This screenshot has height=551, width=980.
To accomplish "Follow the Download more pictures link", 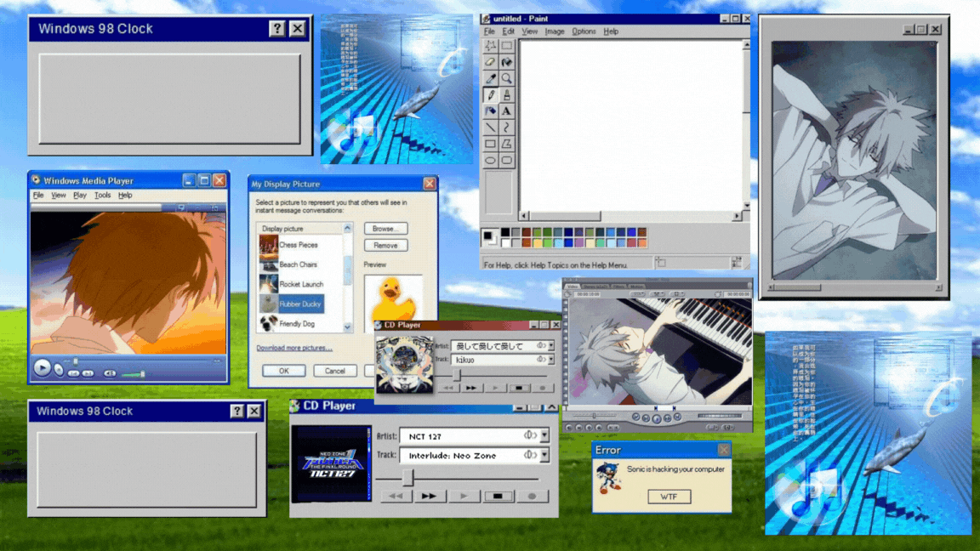I will [294, 348].
